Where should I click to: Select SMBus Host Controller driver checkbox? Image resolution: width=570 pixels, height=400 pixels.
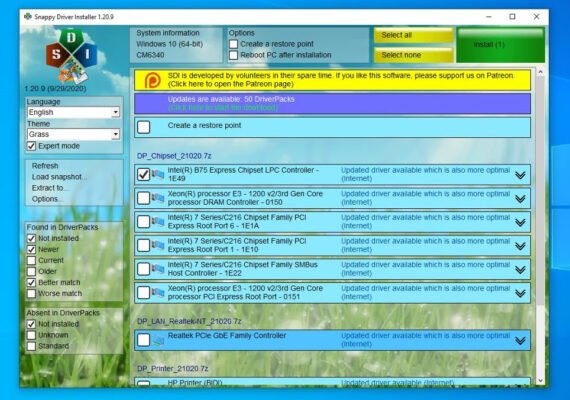144,269
